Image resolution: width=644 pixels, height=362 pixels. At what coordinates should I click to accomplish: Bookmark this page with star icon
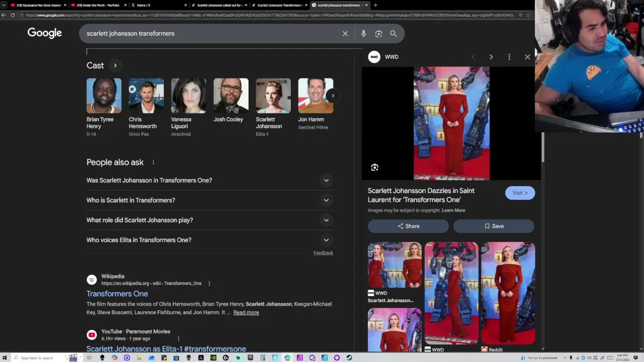(528, 15)
